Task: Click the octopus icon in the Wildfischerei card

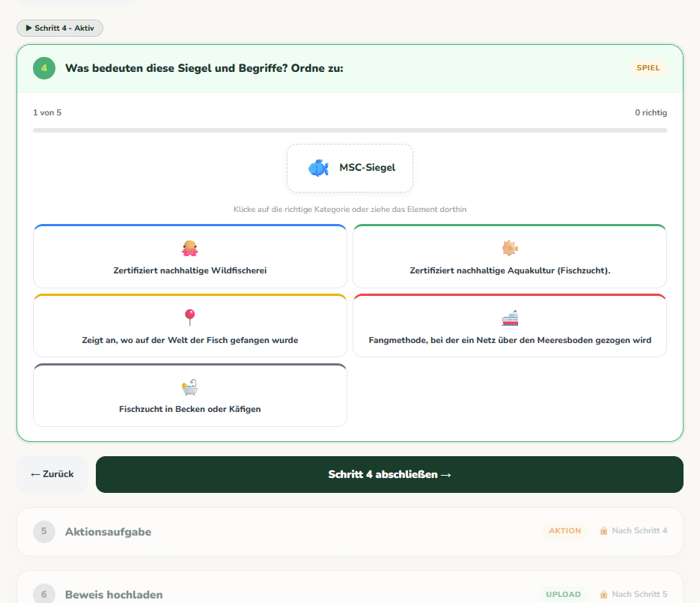Action: tap(189, 248)
